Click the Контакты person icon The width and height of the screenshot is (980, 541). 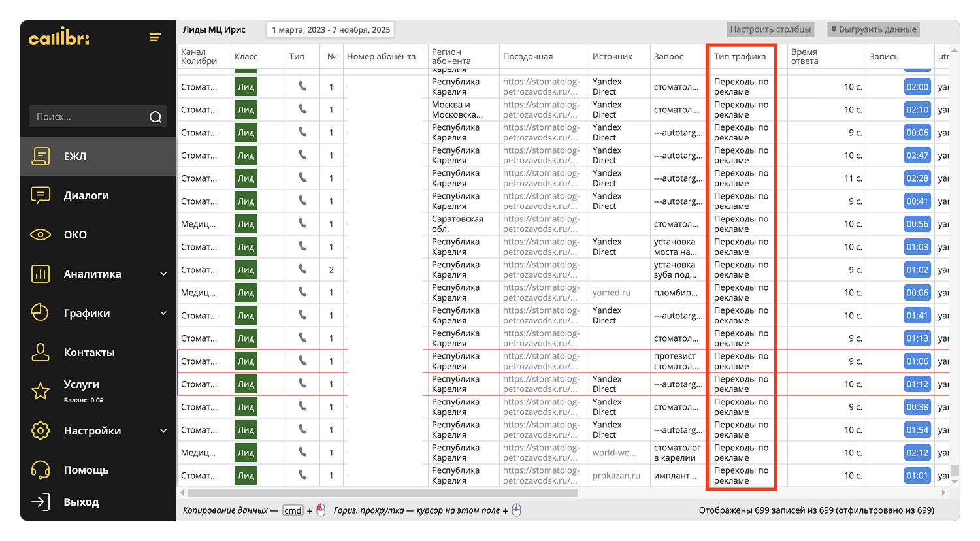(x=41, y=352)
